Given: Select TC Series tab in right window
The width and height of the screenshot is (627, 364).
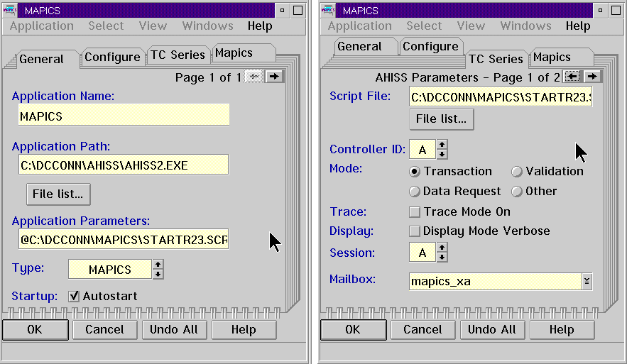Looking at the screenshot, I should (x=496, y=59).
